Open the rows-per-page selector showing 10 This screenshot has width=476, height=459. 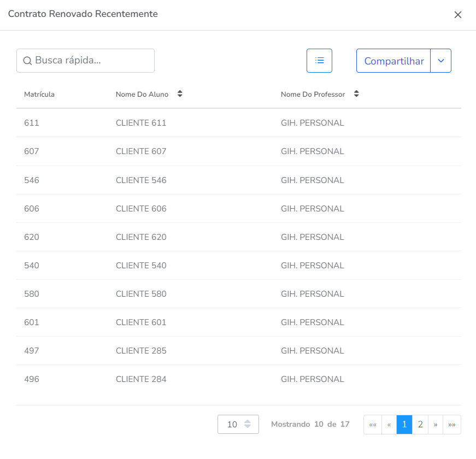click(x=238, y=425)
